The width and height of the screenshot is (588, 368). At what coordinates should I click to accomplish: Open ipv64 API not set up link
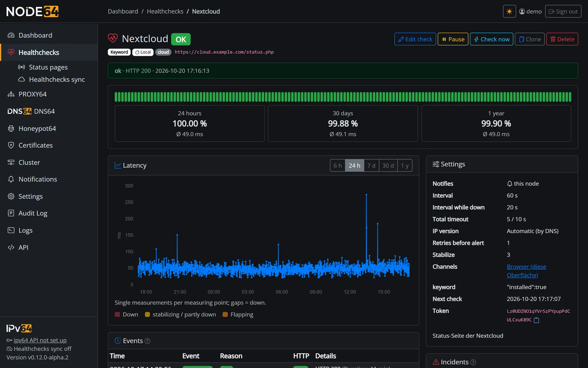coord(40,340)
